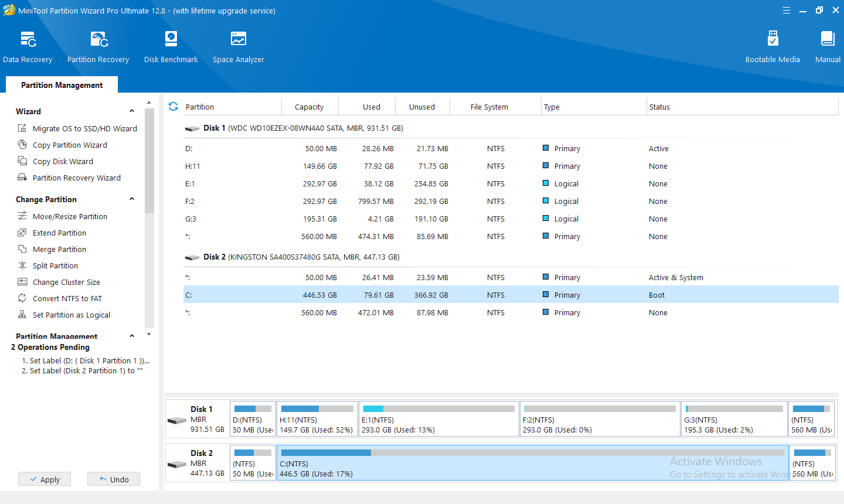The image size is (844, 504).
Task: Click C: partition usage bar in map
Action: pyautogui.click(x=532, y=452)
